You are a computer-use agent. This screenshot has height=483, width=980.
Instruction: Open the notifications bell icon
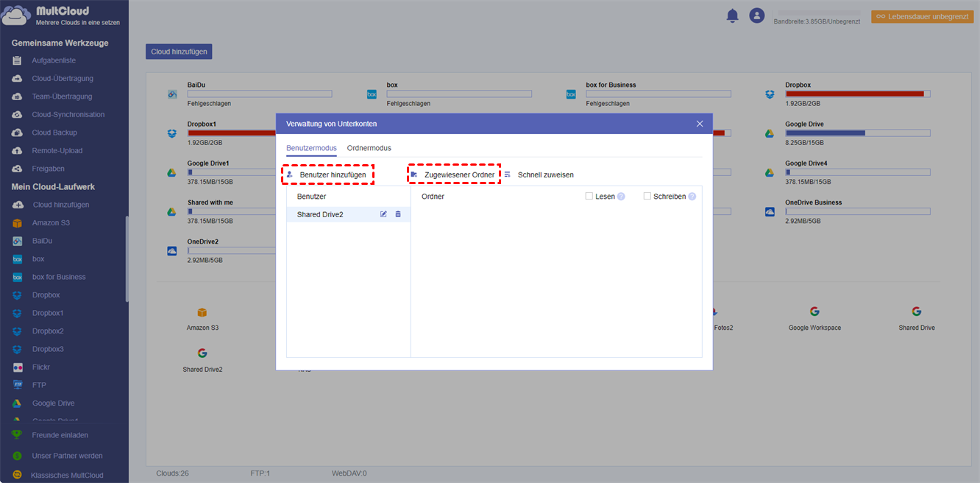coord(732,15)
